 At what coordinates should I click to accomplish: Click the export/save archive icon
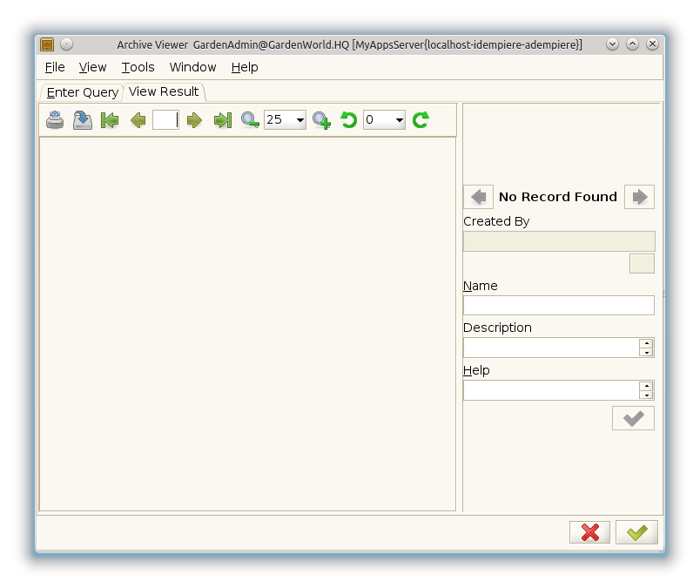coord(83,120)
